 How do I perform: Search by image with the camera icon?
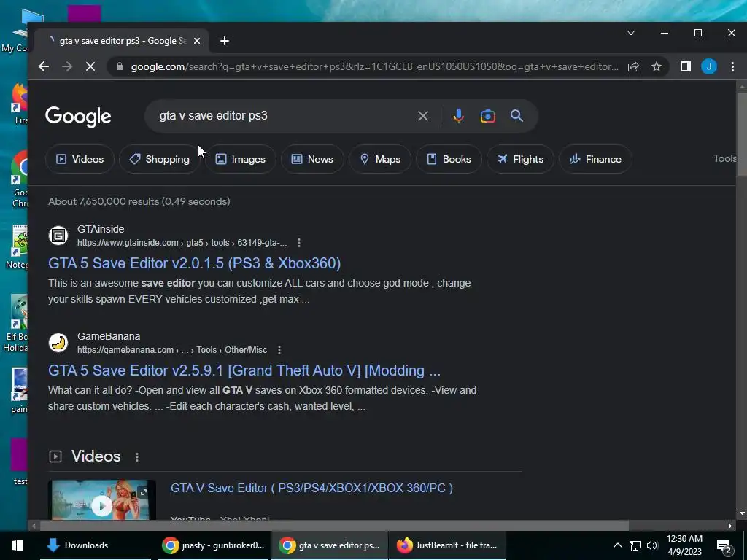[488, 116]
